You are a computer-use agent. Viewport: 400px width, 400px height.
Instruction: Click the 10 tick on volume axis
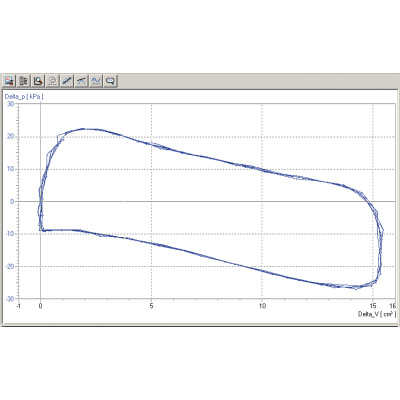pos(262,306)
